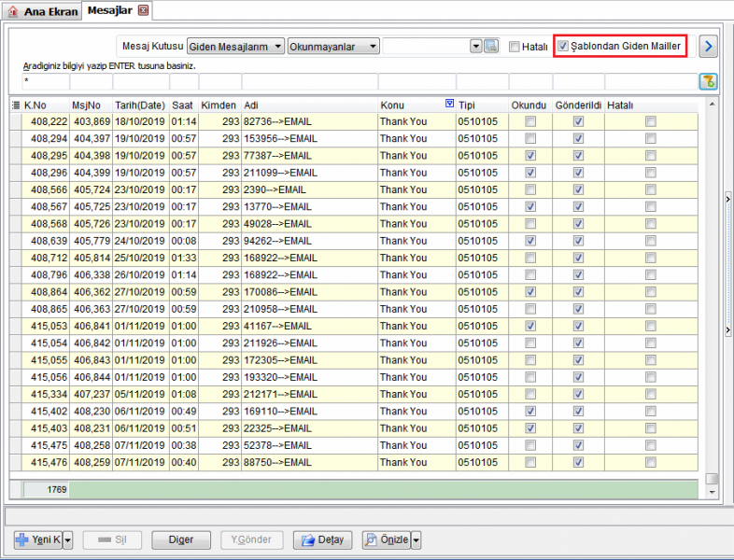The height and width of the screenshot is (560, 734).
Task: Toggle Gönderildi checkbox for row 408,566
Action: click(578, 190)
